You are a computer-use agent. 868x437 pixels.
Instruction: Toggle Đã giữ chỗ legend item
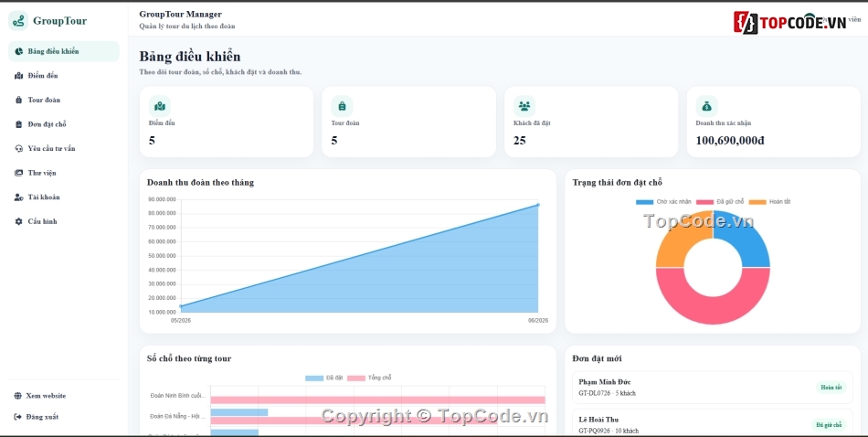pyautogui.click(x=720, y=202)
